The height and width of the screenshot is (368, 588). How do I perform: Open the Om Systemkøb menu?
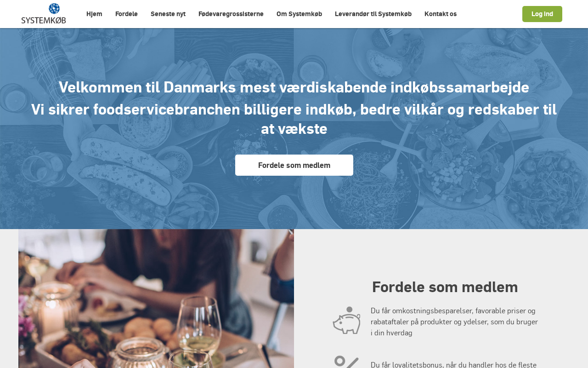click(299, 14)
